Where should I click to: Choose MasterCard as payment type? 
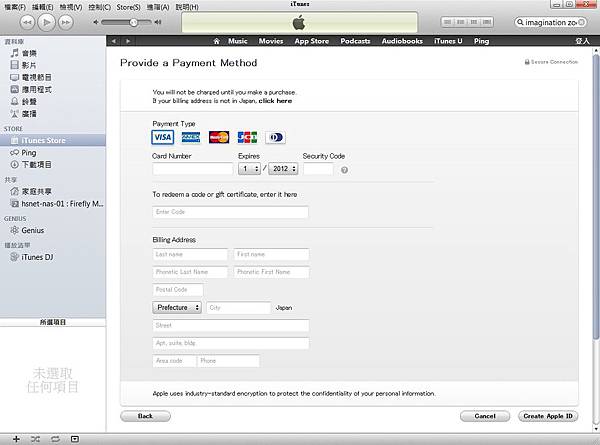219,137
